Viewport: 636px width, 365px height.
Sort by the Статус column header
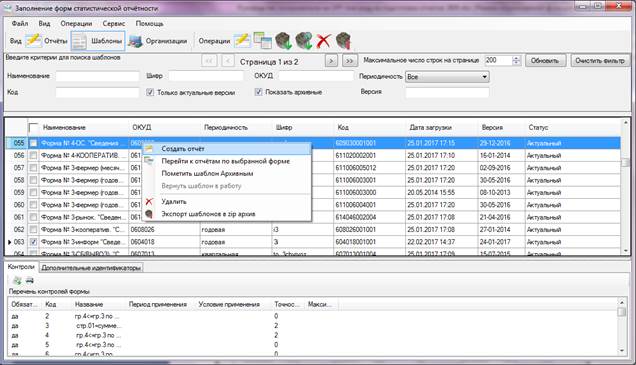572,127
